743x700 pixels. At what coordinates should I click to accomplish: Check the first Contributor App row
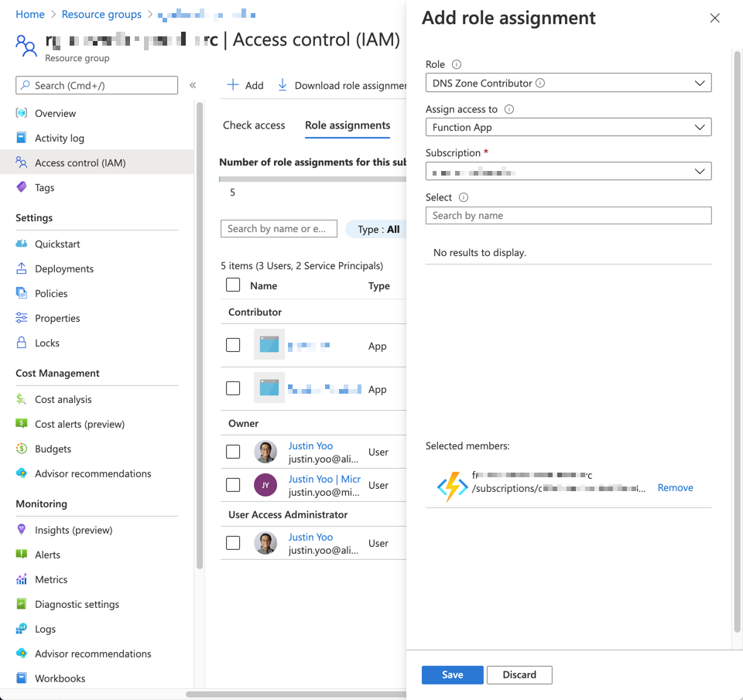click(233, 345)
